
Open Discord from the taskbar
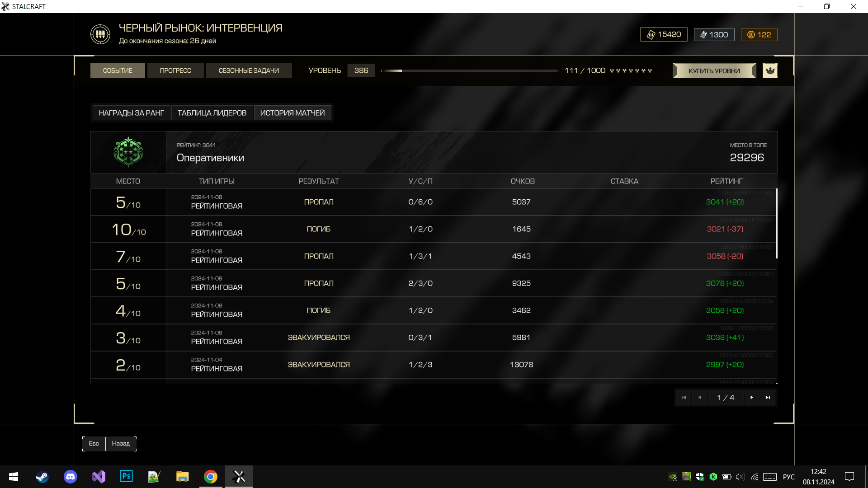click(71, 477)
